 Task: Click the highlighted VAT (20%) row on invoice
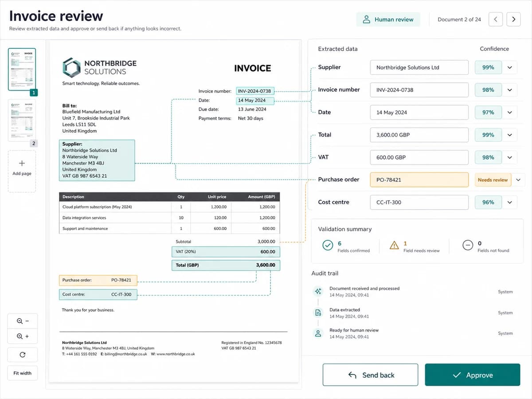(x=226, y=252)
